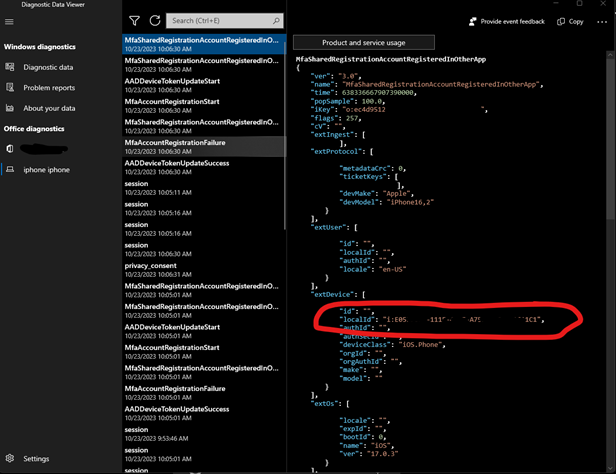Select the session event at 9:53:46 AM
Image resolution: width=616 pixels, height=474 pixels.
(x=202, y=434)
